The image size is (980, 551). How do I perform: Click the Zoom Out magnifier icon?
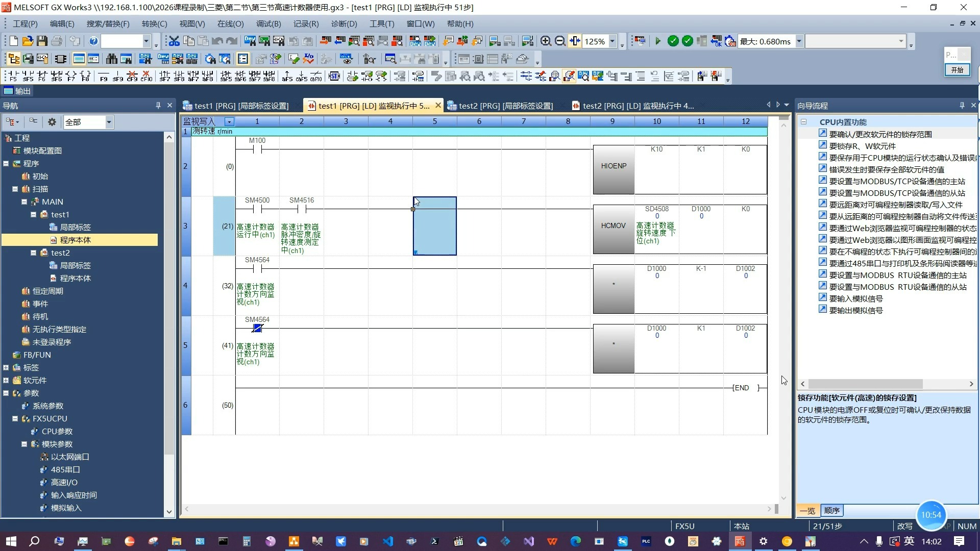560,41
